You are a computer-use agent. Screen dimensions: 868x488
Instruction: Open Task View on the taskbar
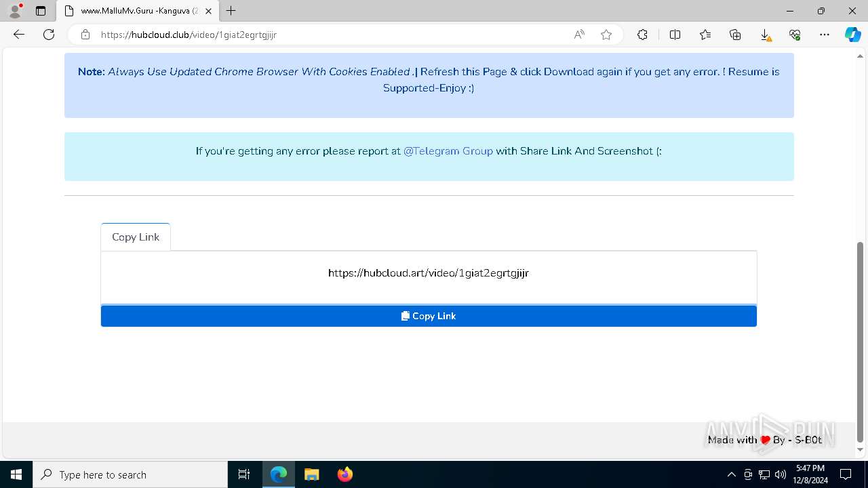click(x=244, y=474)
